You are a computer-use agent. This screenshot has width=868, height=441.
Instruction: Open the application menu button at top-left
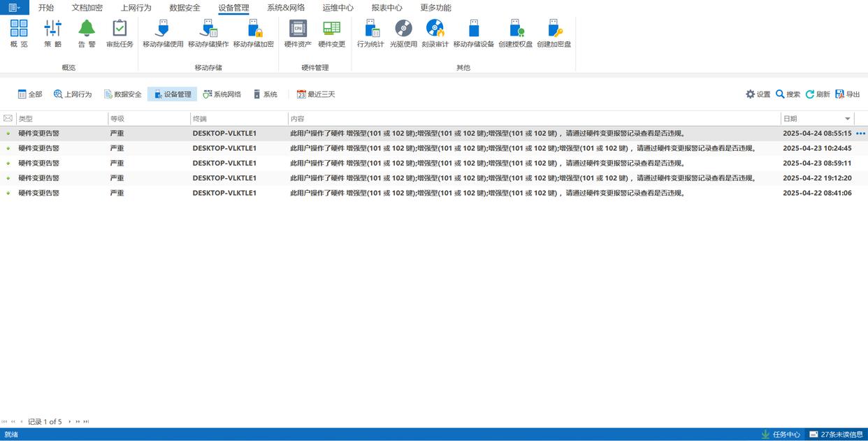click(x=15, y=8)
